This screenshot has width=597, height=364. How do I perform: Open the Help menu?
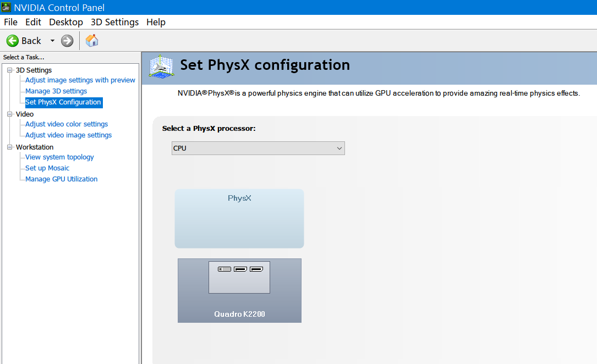(x=156, y=22)
